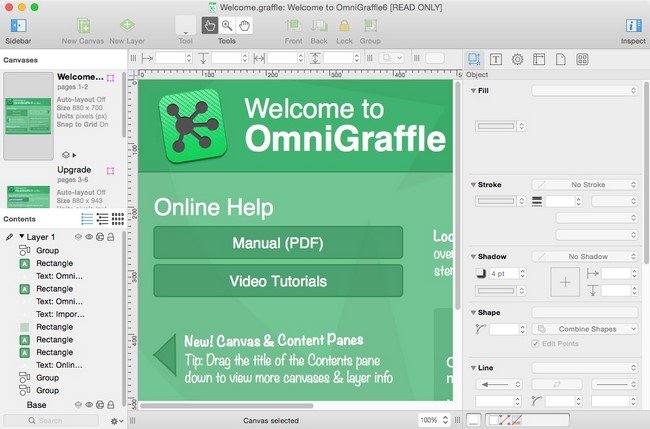Click the New Canvas toolbar icon
Viewport: 650px width, 429px height.
(x=83, y=26)
